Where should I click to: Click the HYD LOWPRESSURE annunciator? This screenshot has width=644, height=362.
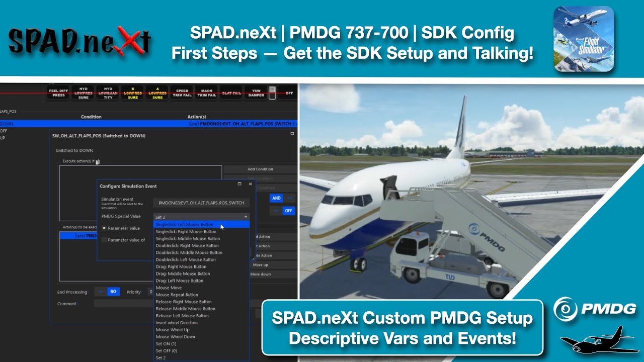click(x=84, y=93)
